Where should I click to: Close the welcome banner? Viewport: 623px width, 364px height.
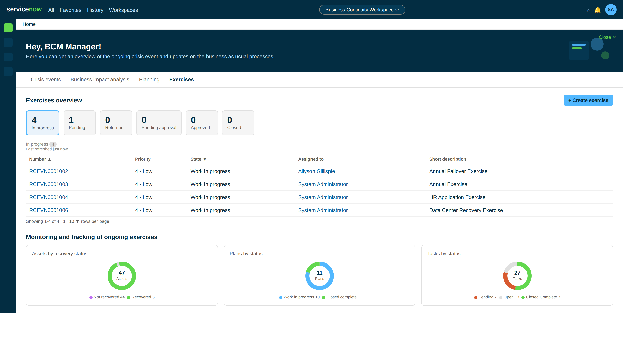pyautogui.click(x=607, y=37)
